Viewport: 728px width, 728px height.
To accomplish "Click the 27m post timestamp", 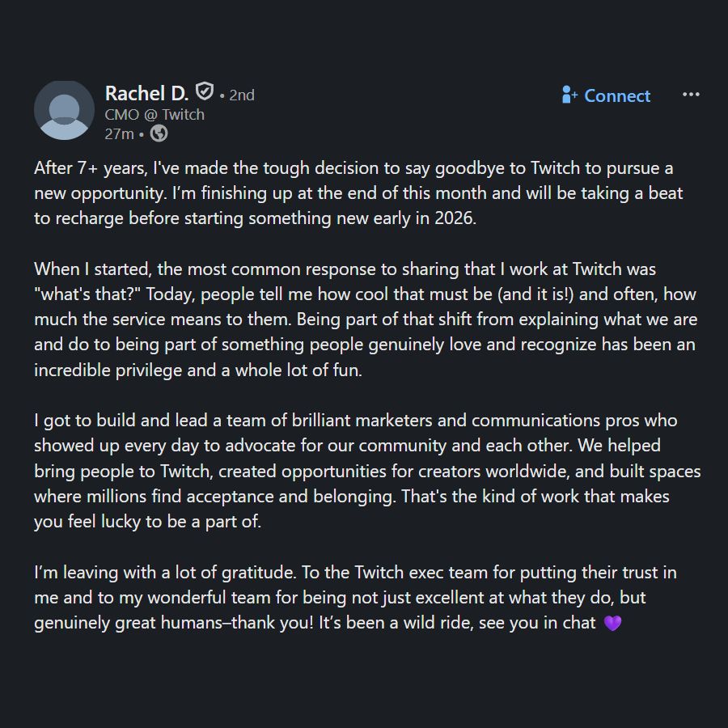I will (x=121, y=133).
